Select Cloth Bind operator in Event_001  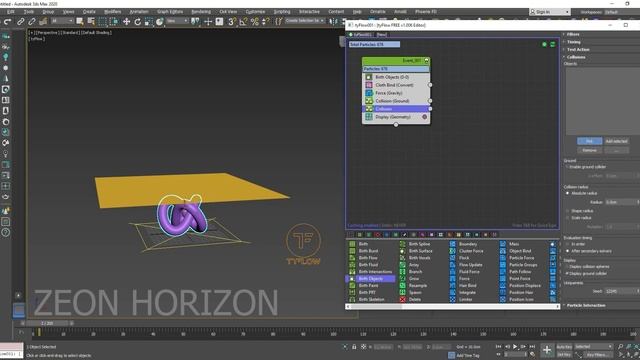coord(396,85)
